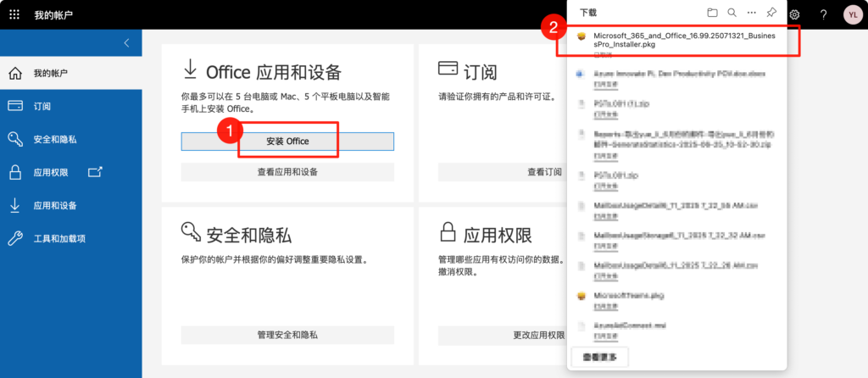The image size is (868, 378).
Task: Open downloads folder from the download panel
Action: pyautogui.click(x=712, y=13)
